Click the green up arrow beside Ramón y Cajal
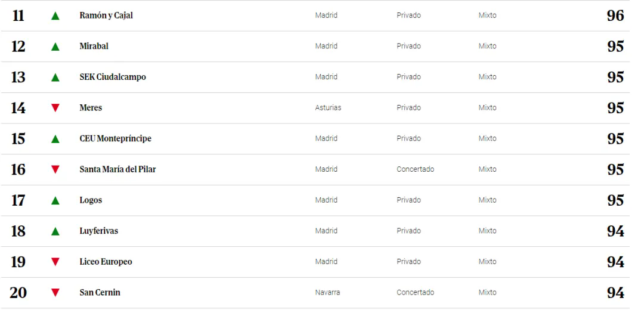This screenshot has width=644, height=310. (x=55, y=16)
